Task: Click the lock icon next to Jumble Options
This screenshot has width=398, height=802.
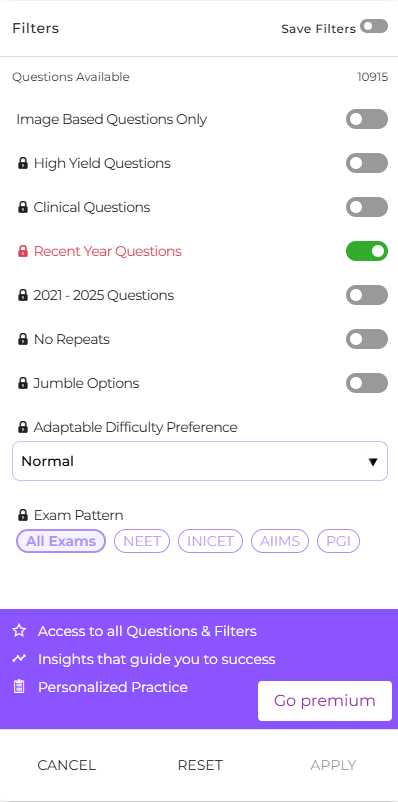Action: coord(23,384)
